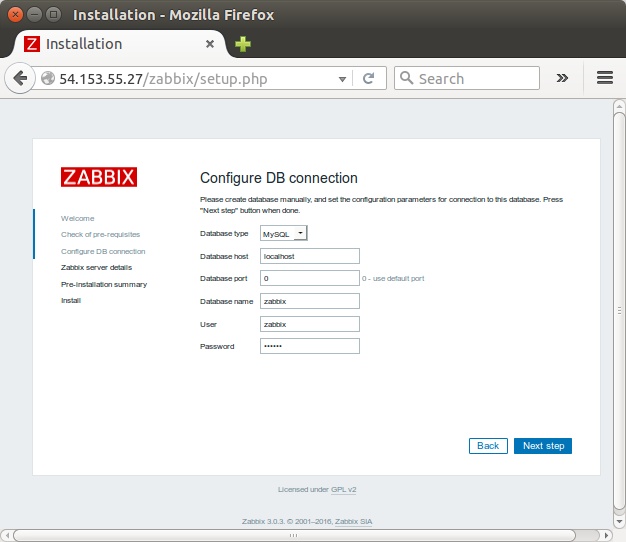626x542 pixels.
Task: Click the Configure DB connection heading
Action: pos(279,178)
